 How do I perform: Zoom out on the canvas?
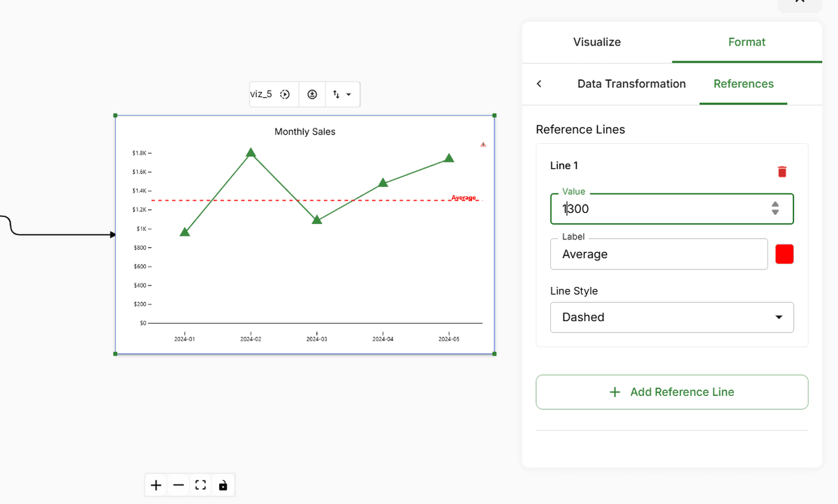pyautogui.click(x=177, y=484)
